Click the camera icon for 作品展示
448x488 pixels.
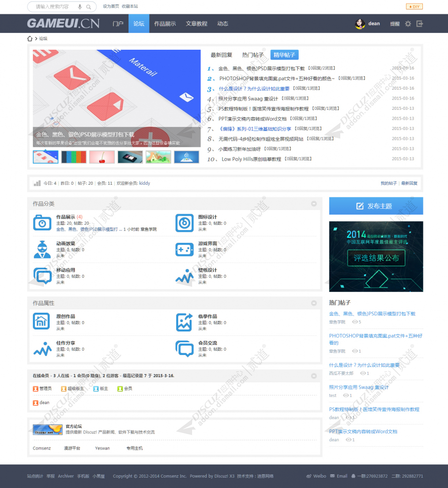[x=42, y=223]
